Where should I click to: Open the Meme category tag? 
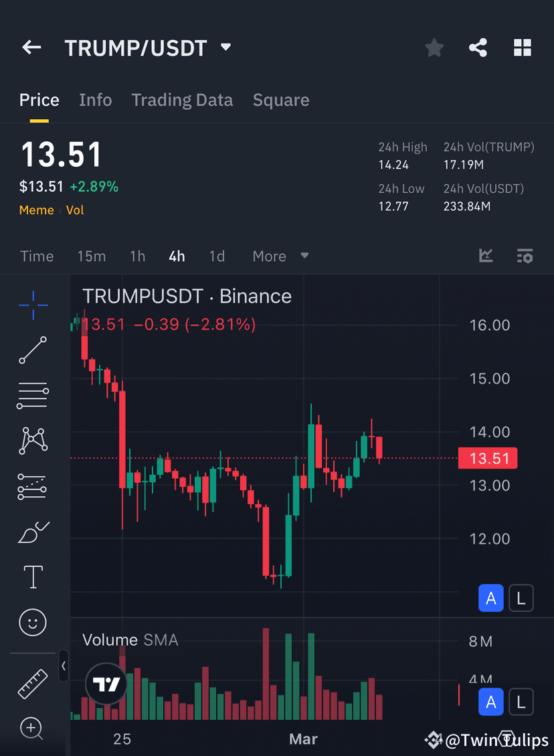[37, 210]
